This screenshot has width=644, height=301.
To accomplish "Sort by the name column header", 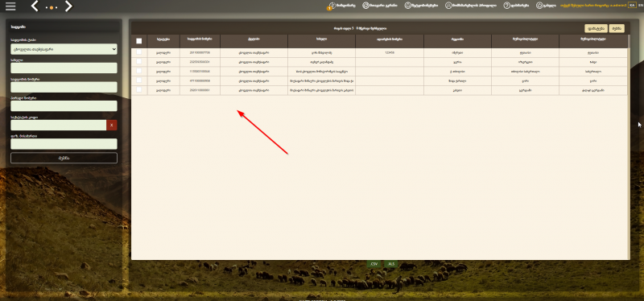I will (321, 41).
